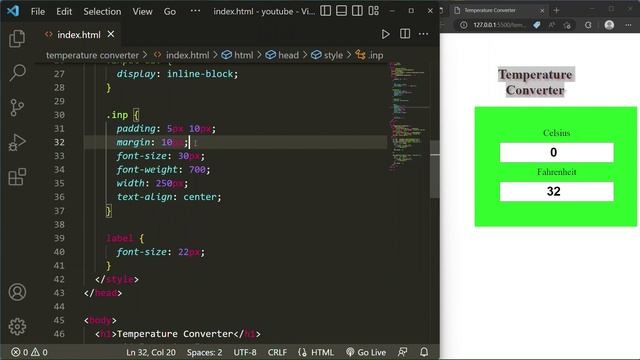Click 'text-align' on line 36
The image size is (640, 360).
[x=144, y=197]
